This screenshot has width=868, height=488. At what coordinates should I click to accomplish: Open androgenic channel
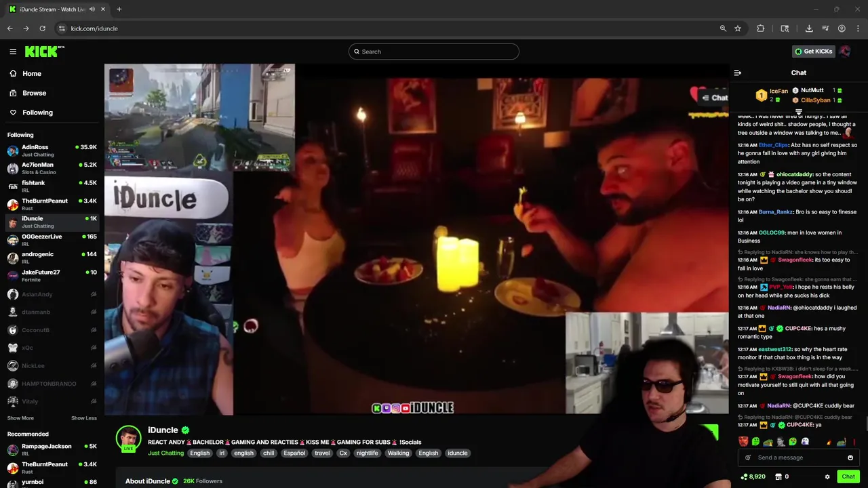click(x=52, y=258)
